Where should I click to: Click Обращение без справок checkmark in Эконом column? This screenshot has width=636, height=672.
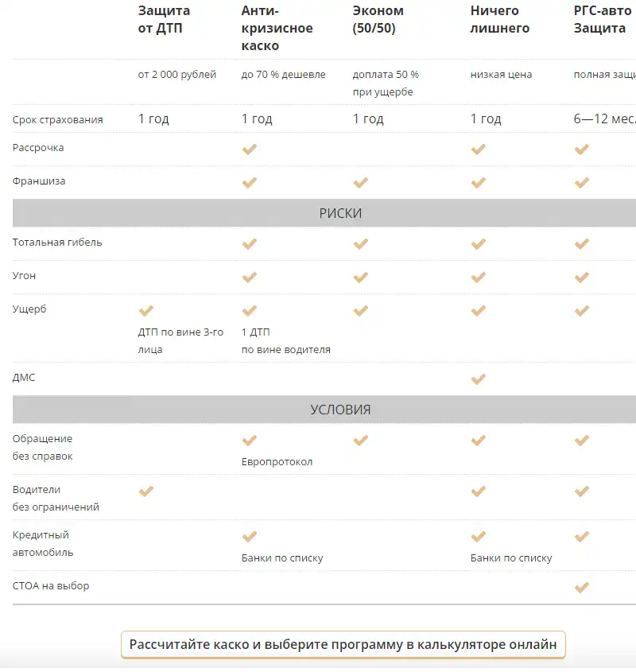[360, 440]
